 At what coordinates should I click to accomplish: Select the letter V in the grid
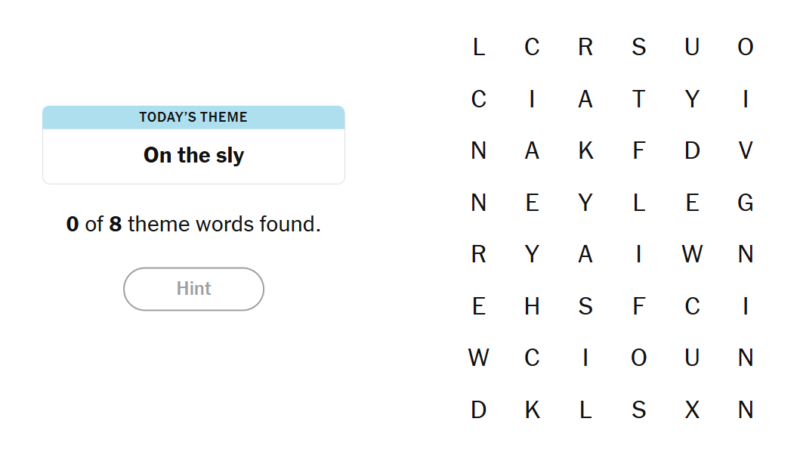[745, 151]
